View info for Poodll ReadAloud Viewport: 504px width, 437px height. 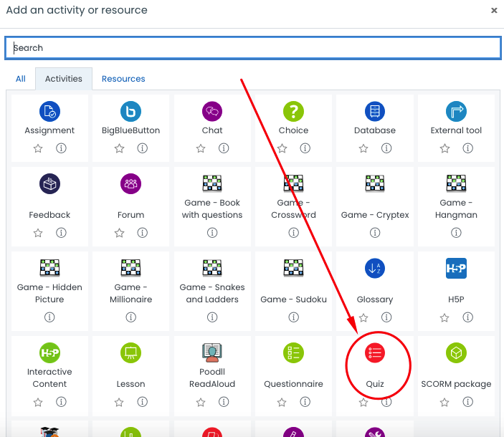(224, 402)
